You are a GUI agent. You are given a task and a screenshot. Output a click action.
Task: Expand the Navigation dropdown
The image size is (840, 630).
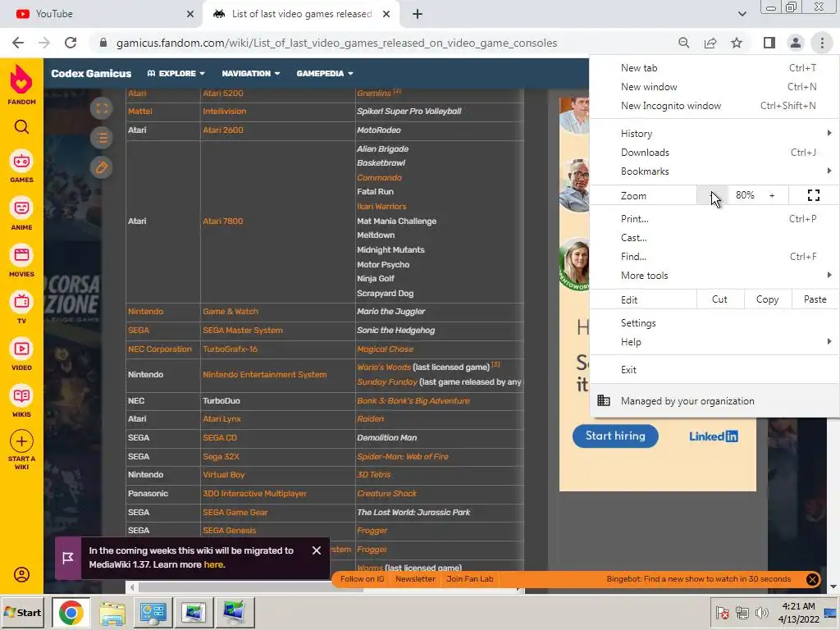tap(251, 73)
